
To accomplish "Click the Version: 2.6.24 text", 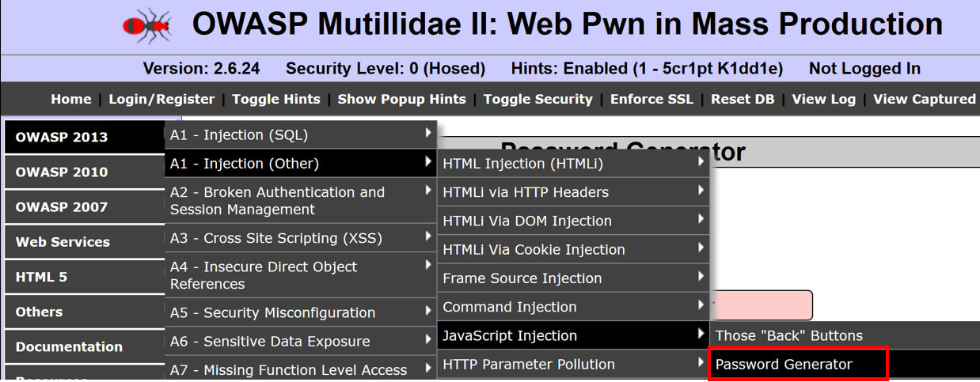I will point(201,69).
